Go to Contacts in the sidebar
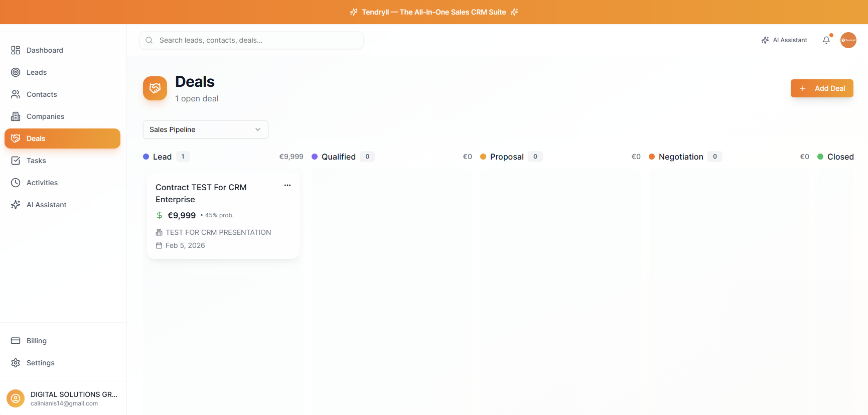 coord(42,94)
